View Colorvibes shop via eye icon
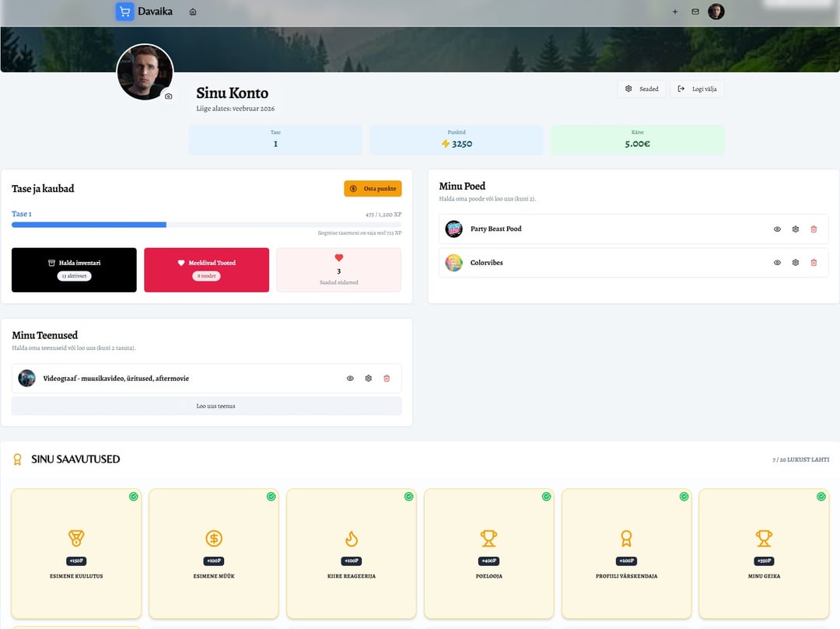The image size is (840, 629). [x=777, y=263]
